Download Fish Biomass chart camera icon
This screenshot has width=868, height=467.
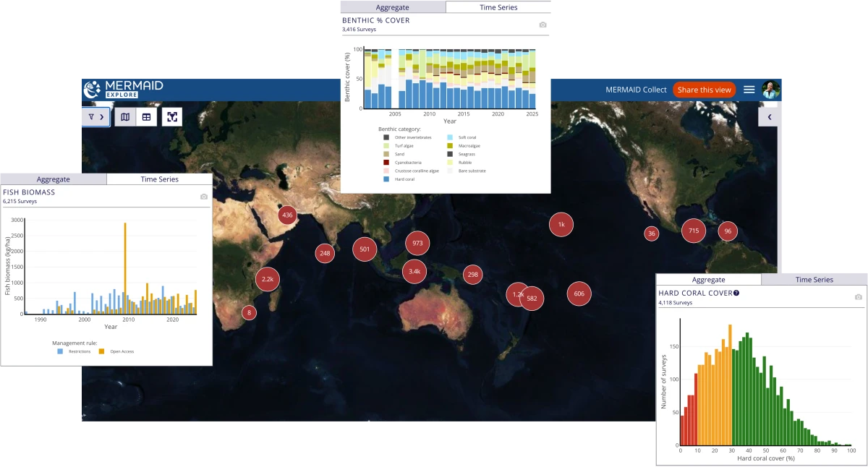pos(204,197)
